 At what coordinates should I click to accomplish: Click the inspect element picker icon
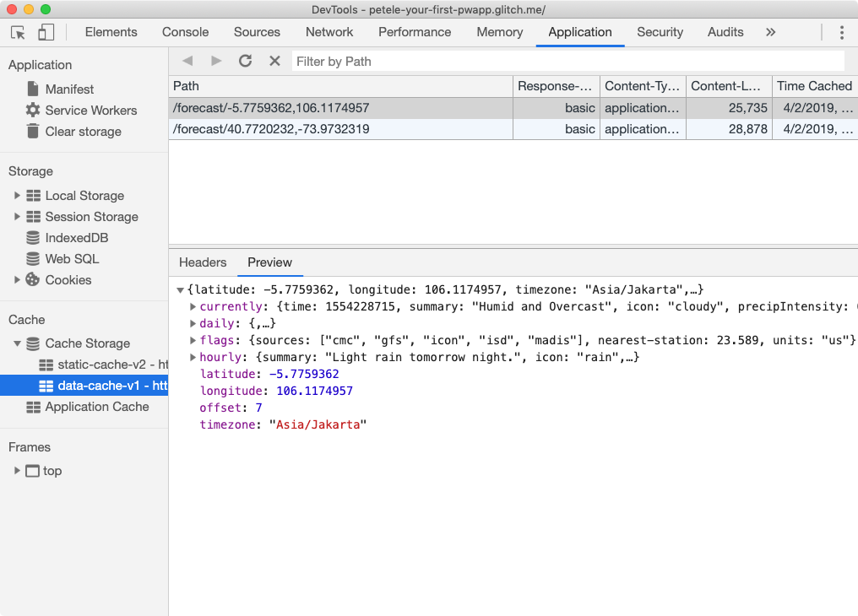point(18,32)
